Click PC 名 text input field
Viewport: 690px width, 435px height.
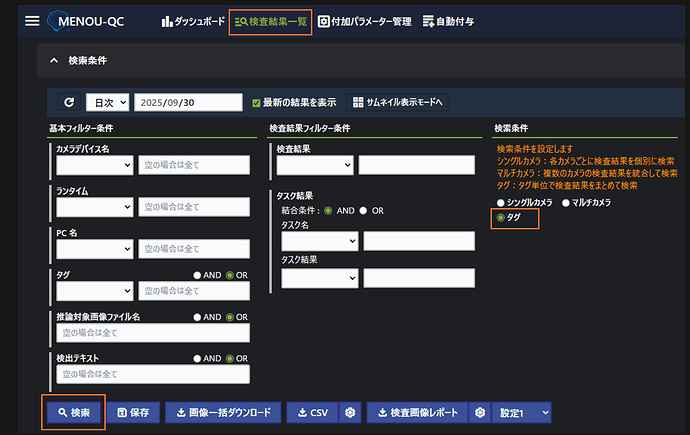pos(194,249)
